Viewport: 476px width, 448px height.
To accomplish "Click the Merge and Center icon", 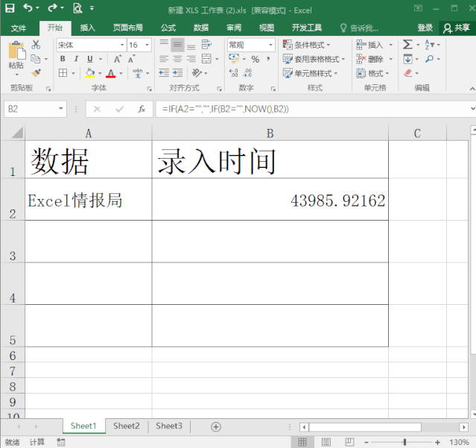I will coord(206,59).
